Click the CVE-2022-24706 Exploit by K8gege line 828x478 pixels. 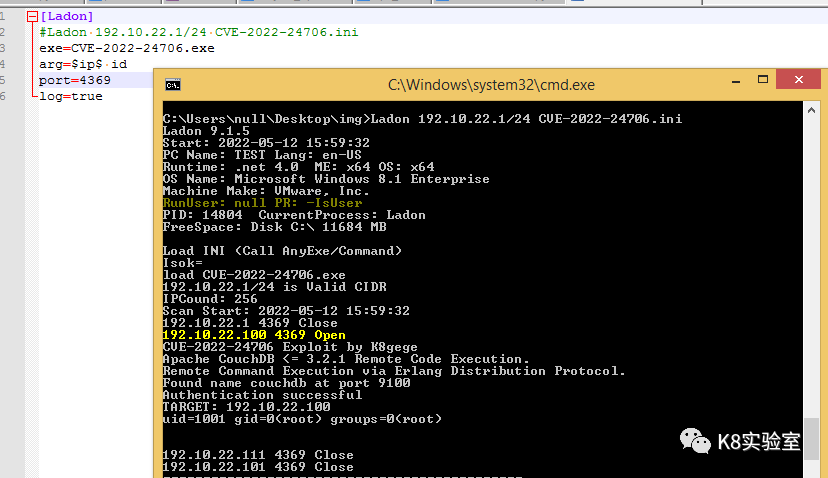290,346
